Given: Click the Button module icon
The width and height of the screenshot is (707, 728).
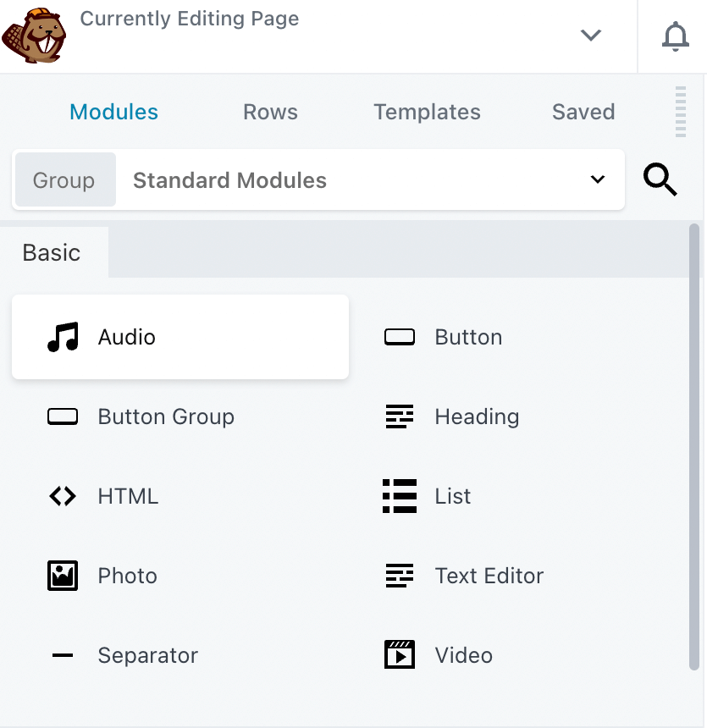Looking at the screenshot, I should [x=399, y=336].
